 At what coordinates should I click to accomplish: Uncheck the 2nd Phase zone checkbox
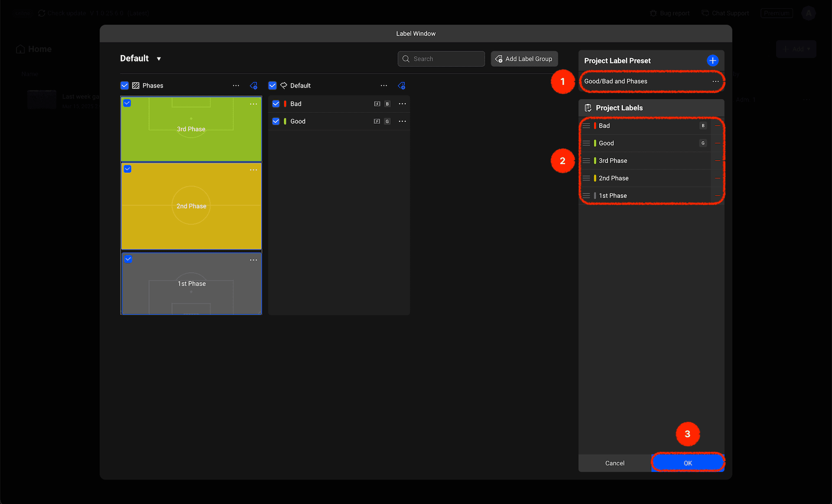128,169
